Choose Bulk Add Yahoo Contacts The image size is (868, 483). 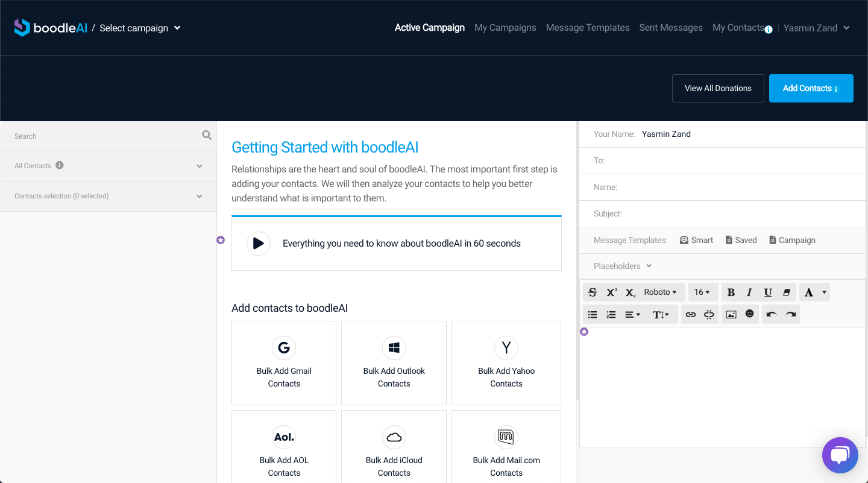coord(506,363)
